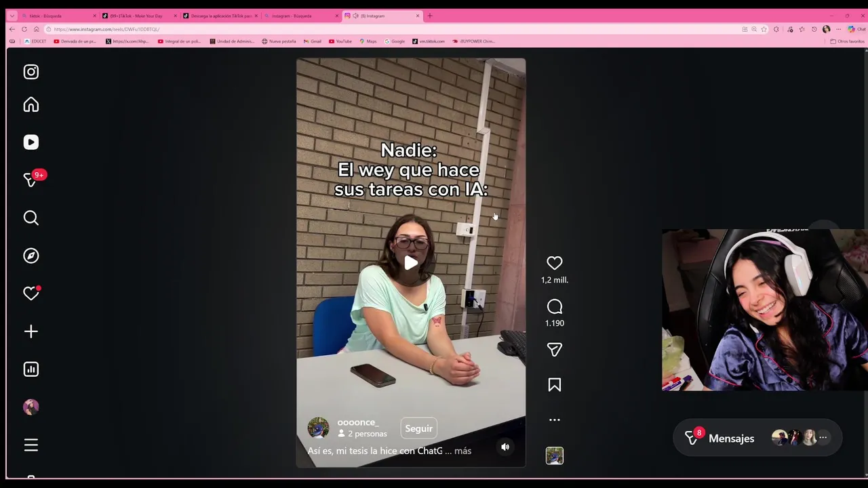Open browser settings three-dot menu

pyautogui.click(x=838, y=29)
